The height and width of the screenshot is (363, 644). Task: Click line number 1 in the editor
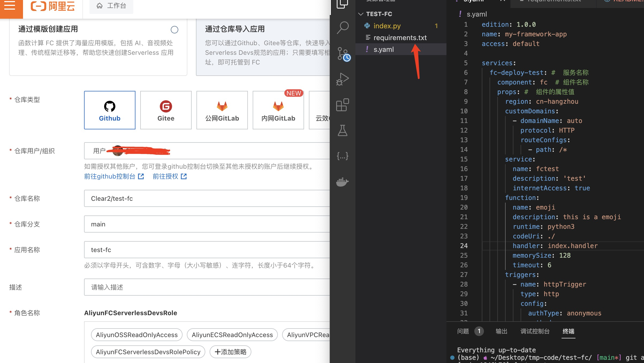(466, 24)
